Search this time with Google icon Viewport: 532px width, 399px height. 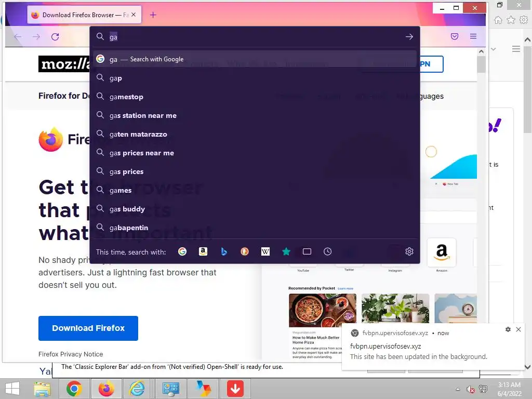[182, 251]
